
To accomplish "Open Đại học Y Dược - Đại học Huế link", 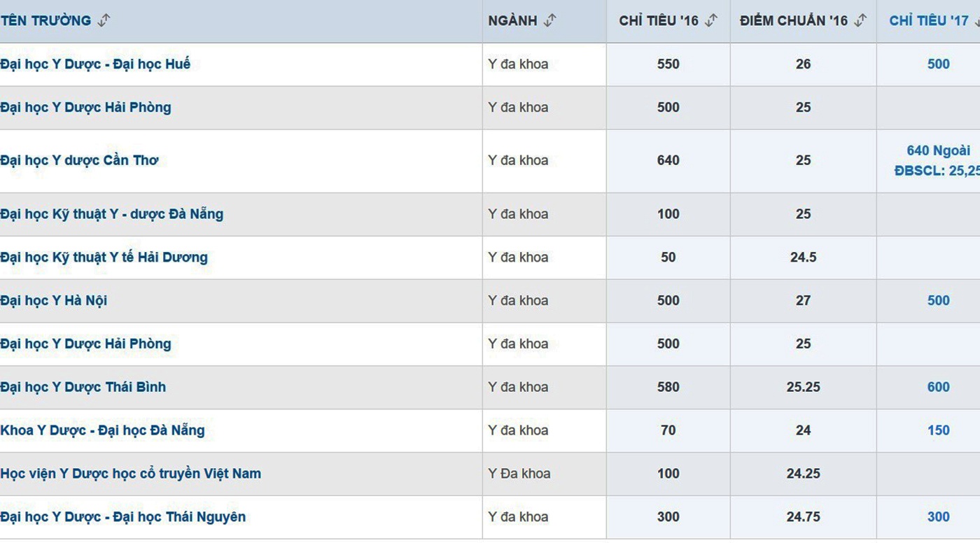I will (95, 64).
